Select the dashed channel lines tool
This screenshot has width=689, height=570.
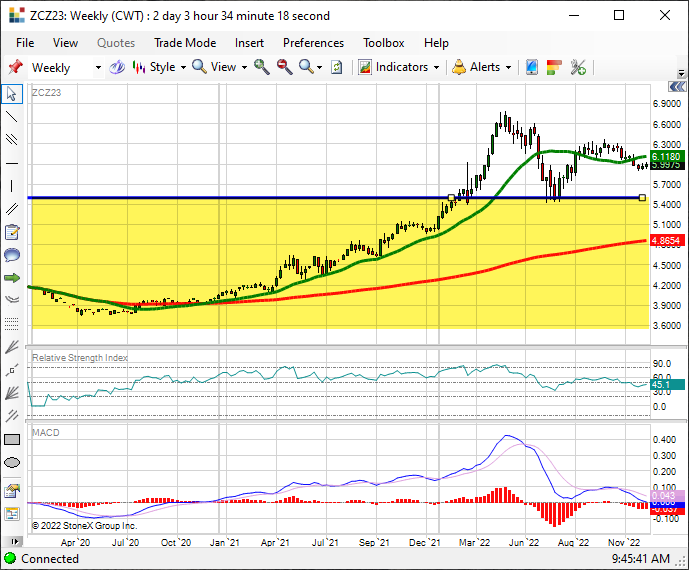[x=12, y=415]
